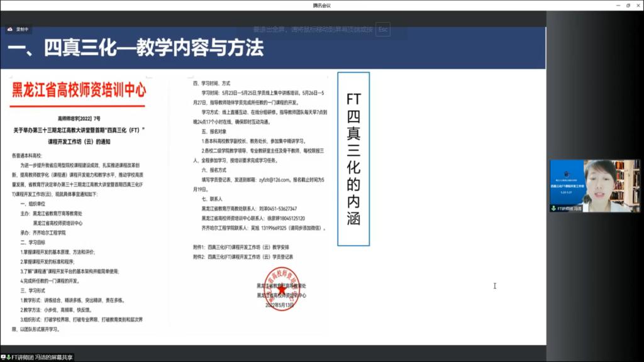Click the screen share icon at bottom-left
The width and height of the screenshot is (644, 362).
point(3,357)
